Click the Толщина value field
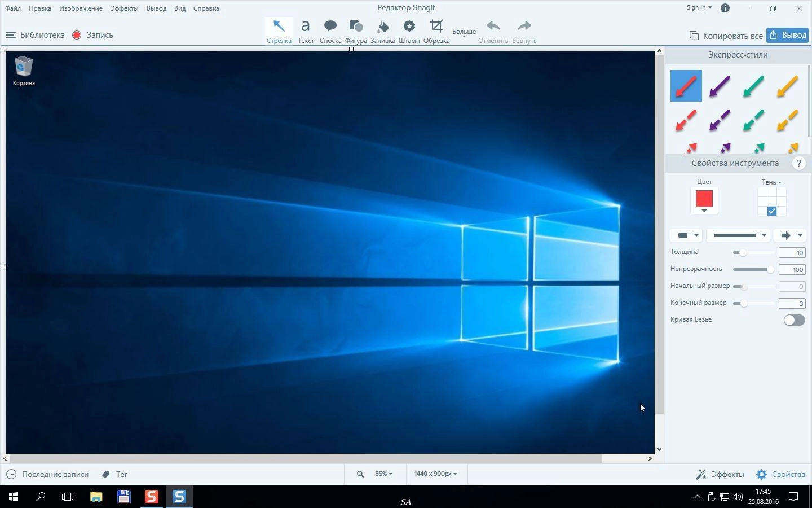 pos(792,253)
